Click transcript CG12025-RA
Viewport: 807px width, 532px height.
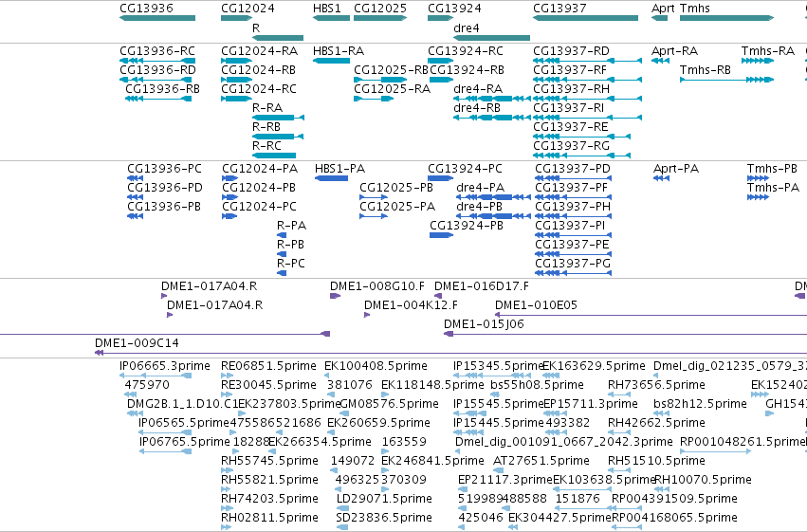pos(374,99)
